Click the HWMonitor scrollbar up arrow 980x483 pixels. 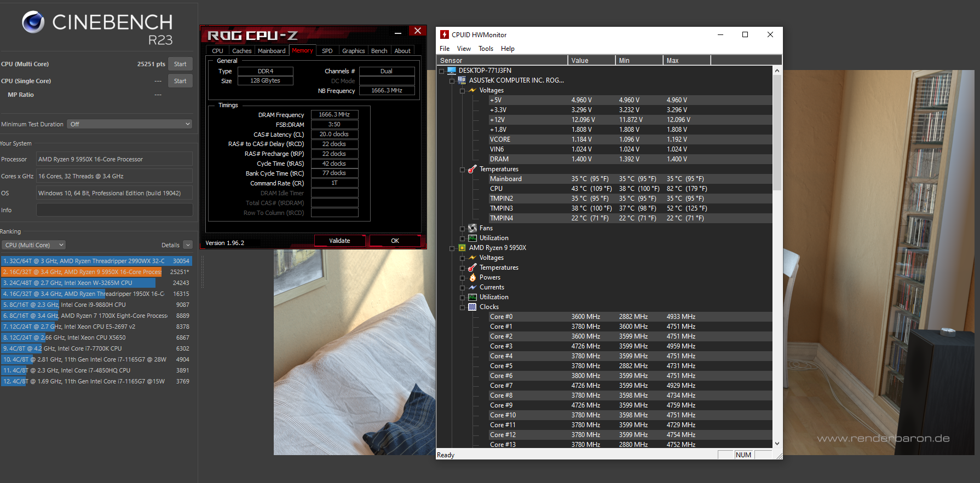point(777,71)
